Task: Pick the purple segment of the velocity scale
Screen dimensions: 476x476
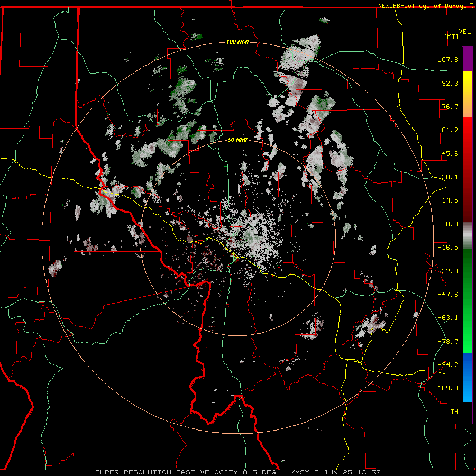Action: point(467,59)
